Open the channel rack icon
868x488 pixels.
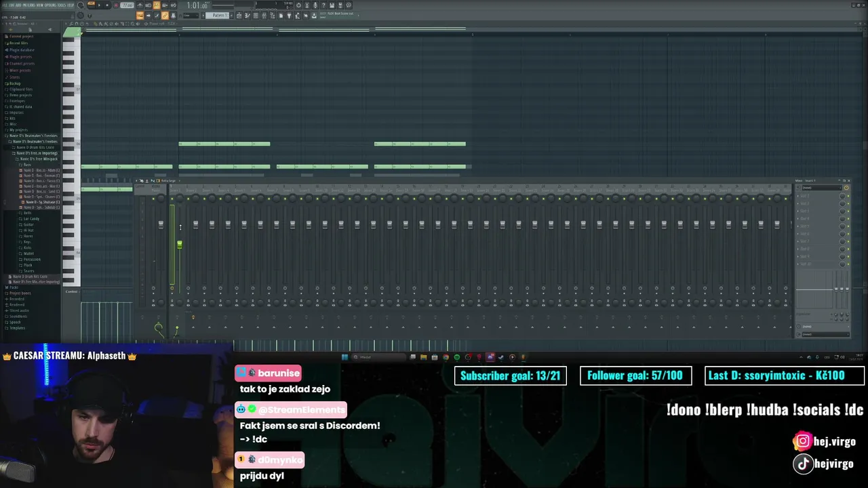(255, 15)
